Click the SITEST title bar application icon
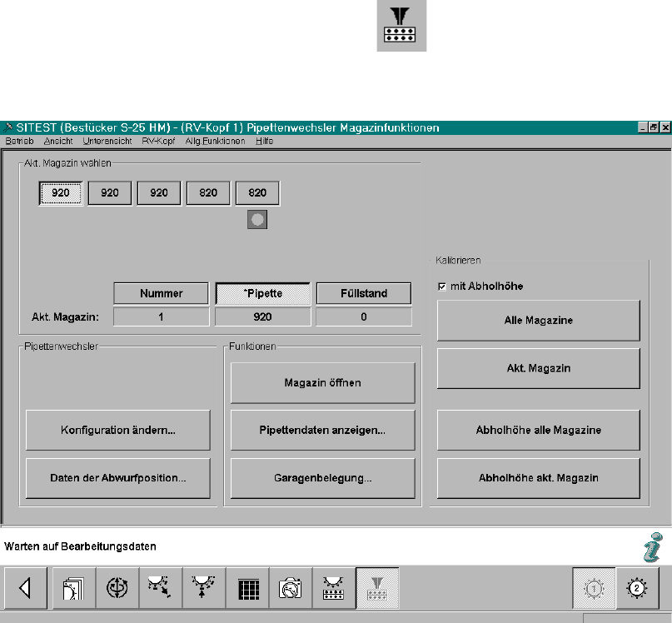 (x=7, y=127)
